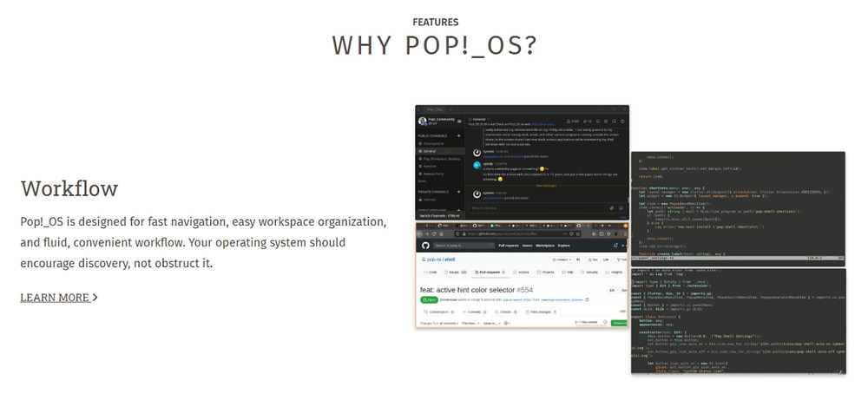
Task: Click the browser back arrow button
Action: click(x=419, y=234)
